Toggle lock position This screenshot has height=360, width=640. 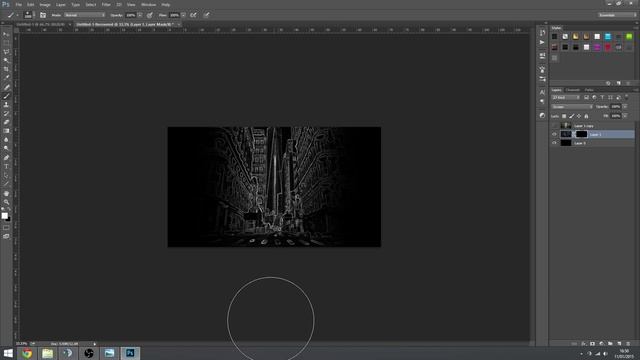[x=579, y=116]
